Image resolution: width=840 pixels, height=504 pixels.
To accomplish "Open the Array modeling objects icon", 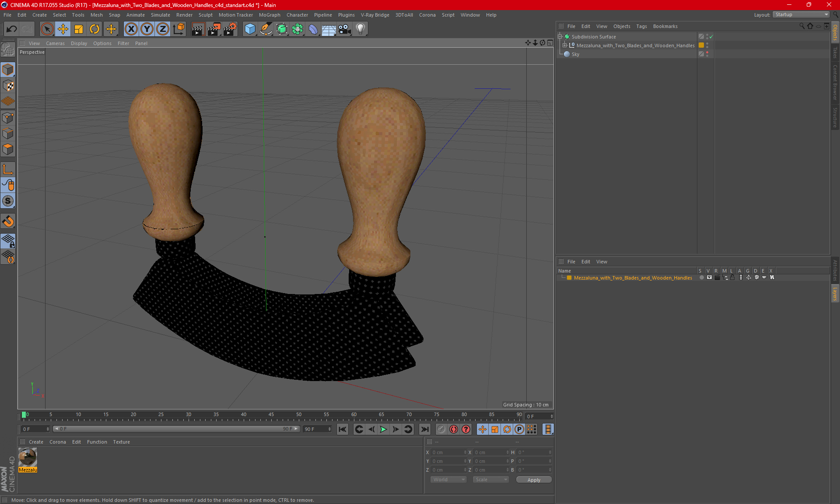I will tap(297, 29).
